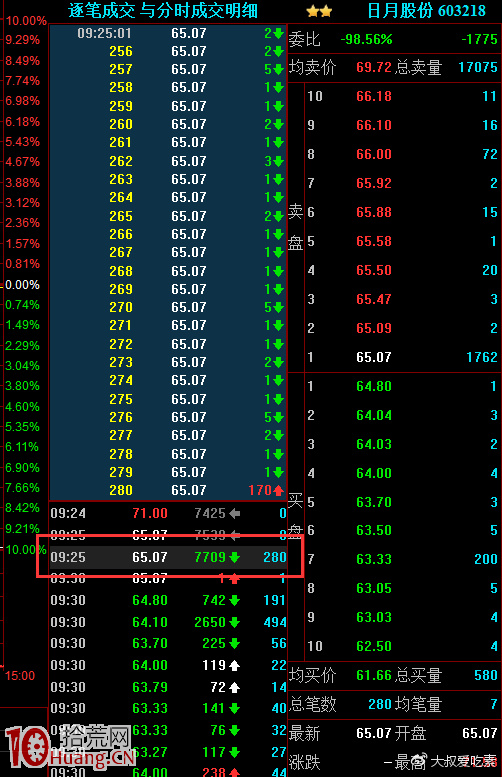This screenshot has height=777, width=502.
Task: Select sell level 2 price 65.09
Action: pos(374,328)
